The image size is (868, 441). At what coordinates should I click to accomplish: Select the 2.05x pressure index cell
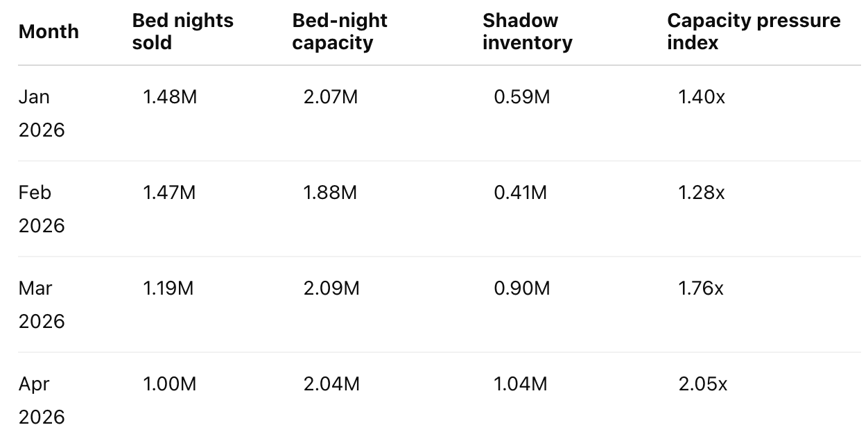(703, 384)
